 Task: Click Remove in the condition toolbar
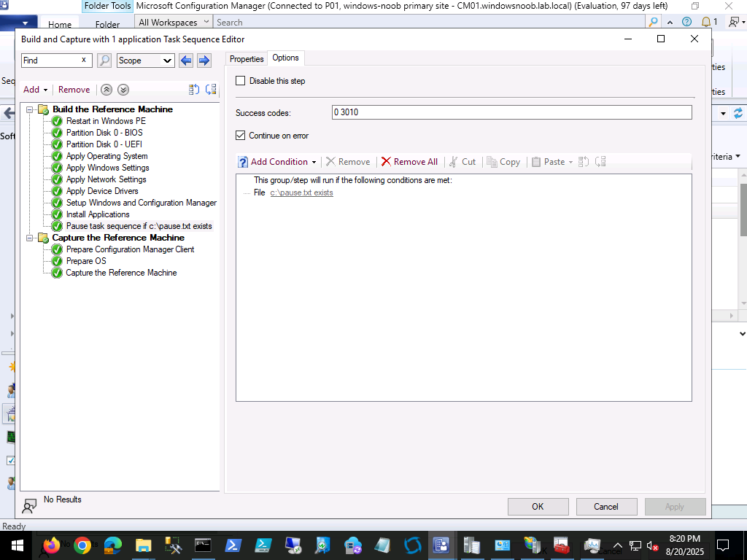348,162
